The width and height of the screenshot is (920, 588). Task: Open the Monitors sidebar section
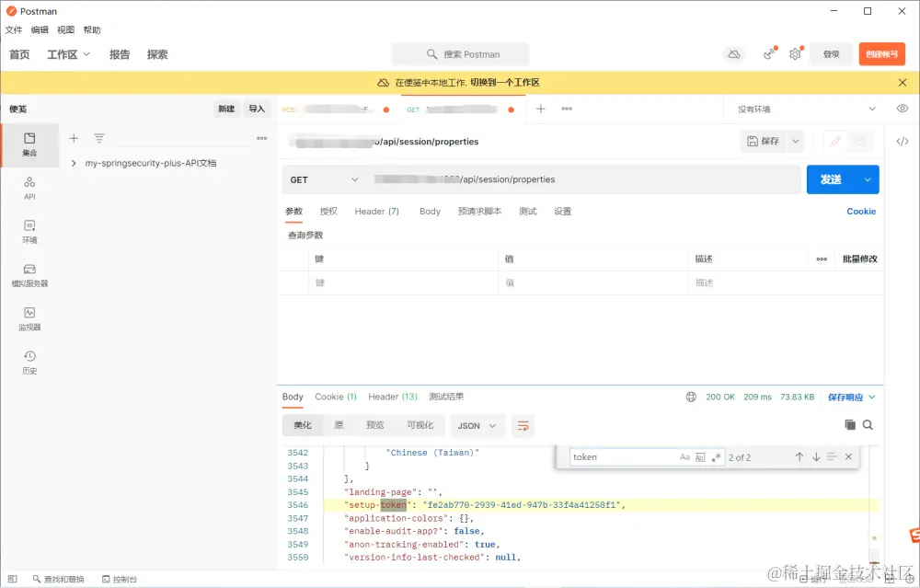(x=29, y=318)
